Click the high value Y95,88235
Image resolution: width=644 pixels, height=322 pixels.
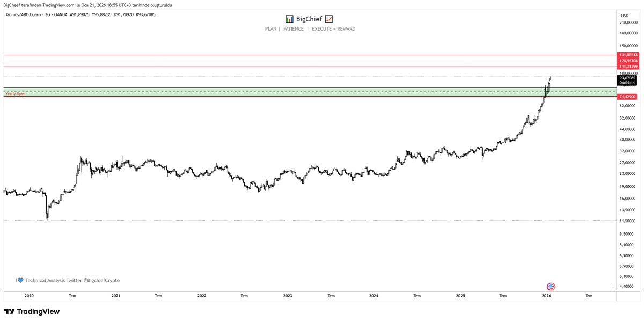point(101,14)
